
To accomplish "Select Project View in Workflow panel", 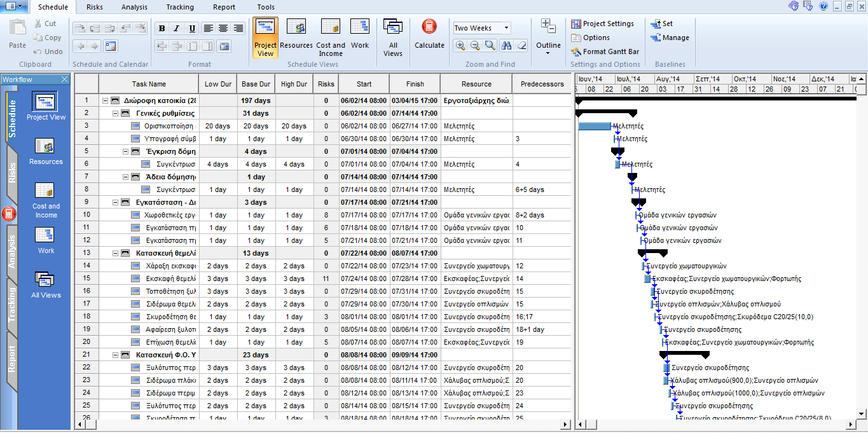I will tap(46, 106).
